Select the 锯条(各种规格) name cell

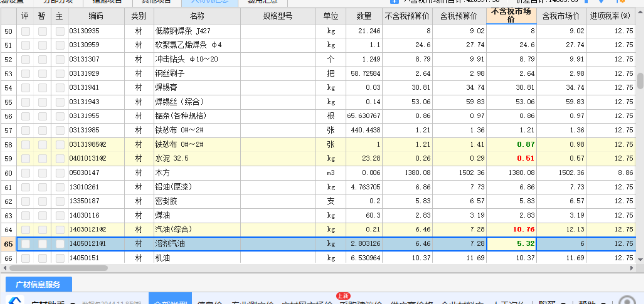[197, 116]
